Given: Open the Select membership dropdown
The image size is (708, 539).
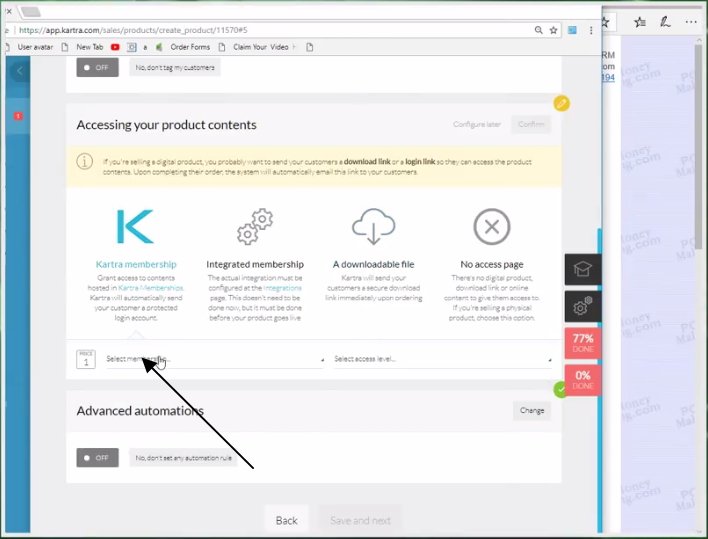Looking at the screenshot, I should (215, 359).
